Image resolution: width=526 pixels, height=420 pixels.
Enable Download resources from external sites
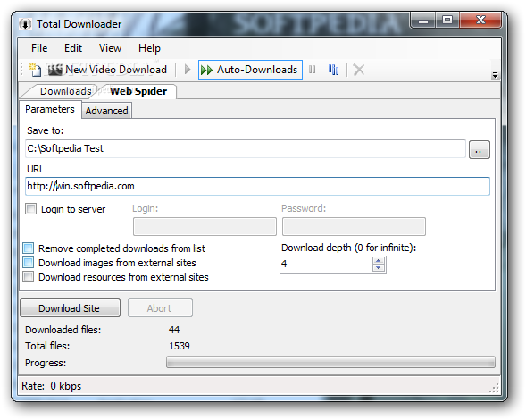coord(29,277)
